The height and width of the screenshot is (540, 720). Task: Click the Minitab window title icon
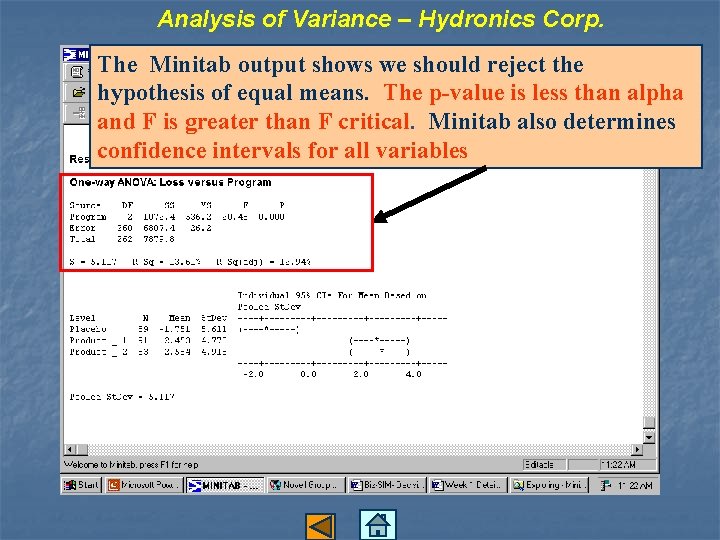(x=69, y=55)
